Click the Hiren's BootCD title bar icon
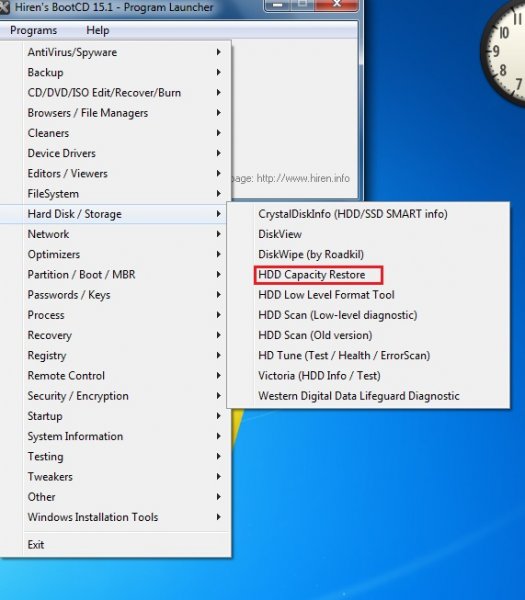This screenshot has width=525, height=600. coord(5,7)
